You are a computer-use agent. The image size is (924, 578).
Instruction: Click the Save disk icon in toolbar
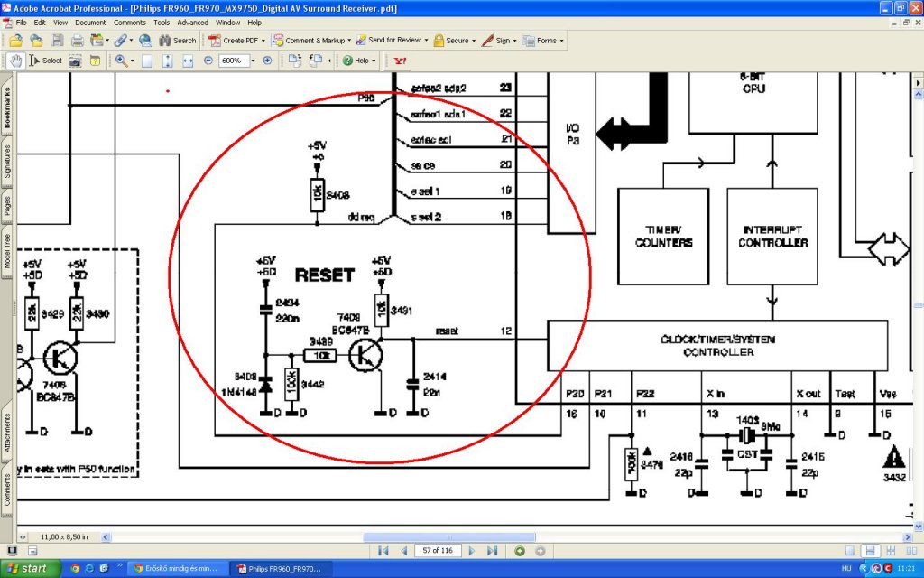click(57, 41)
